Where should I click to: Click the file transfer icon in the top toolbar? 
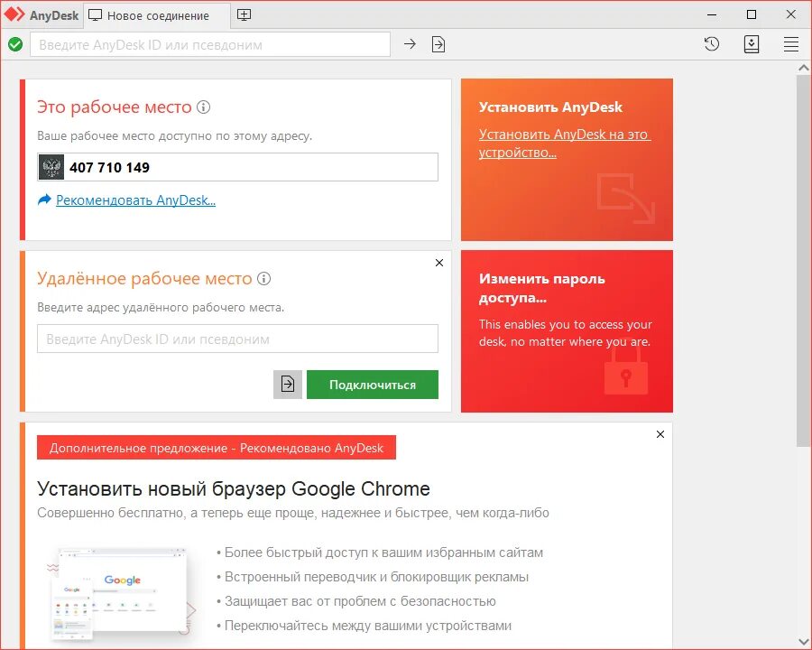(438, 44)
